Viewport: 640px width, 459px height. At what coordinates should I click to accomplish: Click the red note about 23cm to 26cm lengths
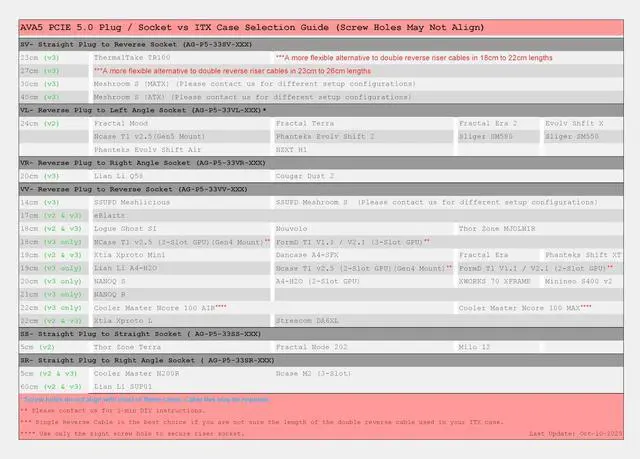[x=232, y=71]
